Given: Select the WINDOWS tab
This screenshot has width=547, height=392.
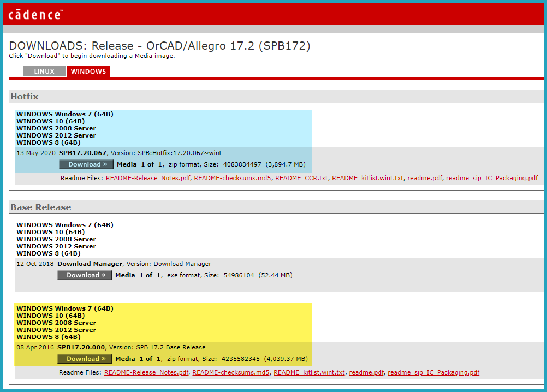Looking at the screenshot, I should [x=88, y=72].
